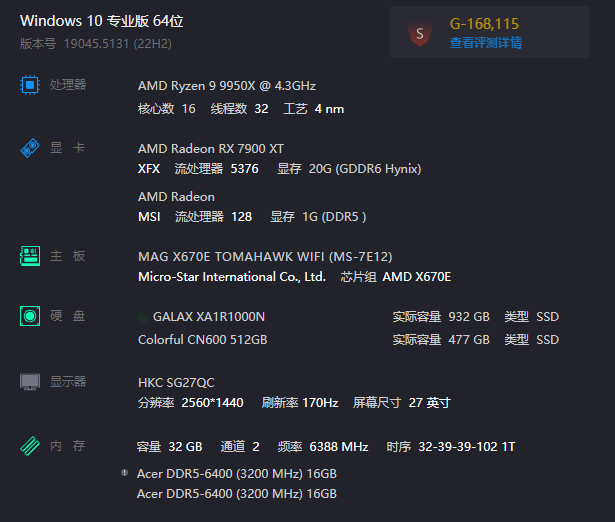
Task: Select the Colorful CN600 512GB drive
Action: click(203, 340)
